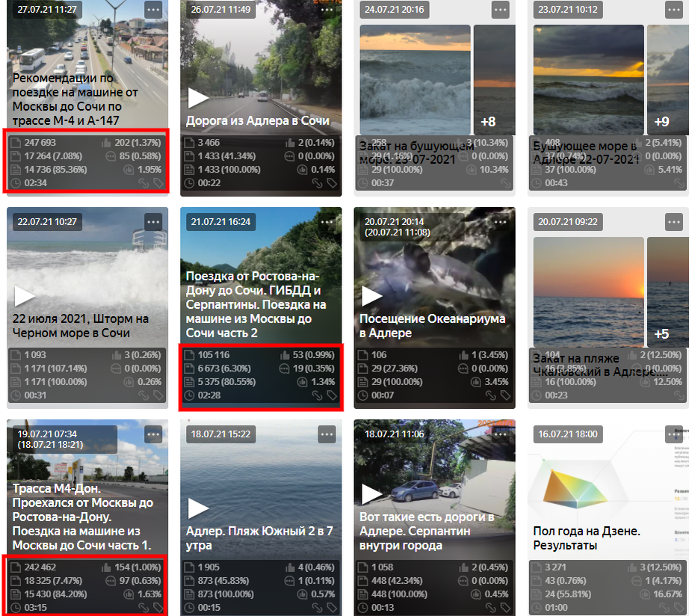Select the value 6 673 (6.30%)

(x=224, y=368)
